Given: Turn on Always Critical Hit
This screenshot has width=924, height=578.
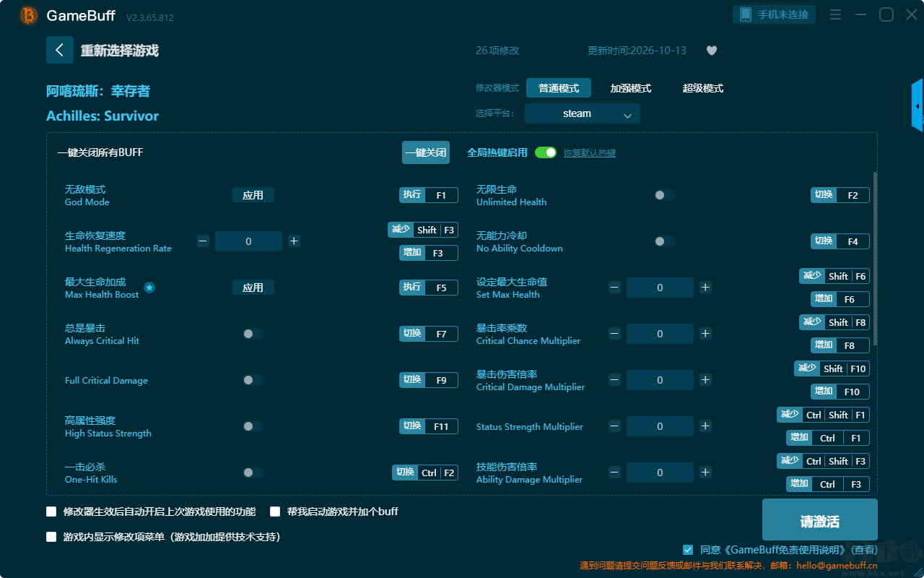Looking at the screenshot, I should tap(253, 334).
